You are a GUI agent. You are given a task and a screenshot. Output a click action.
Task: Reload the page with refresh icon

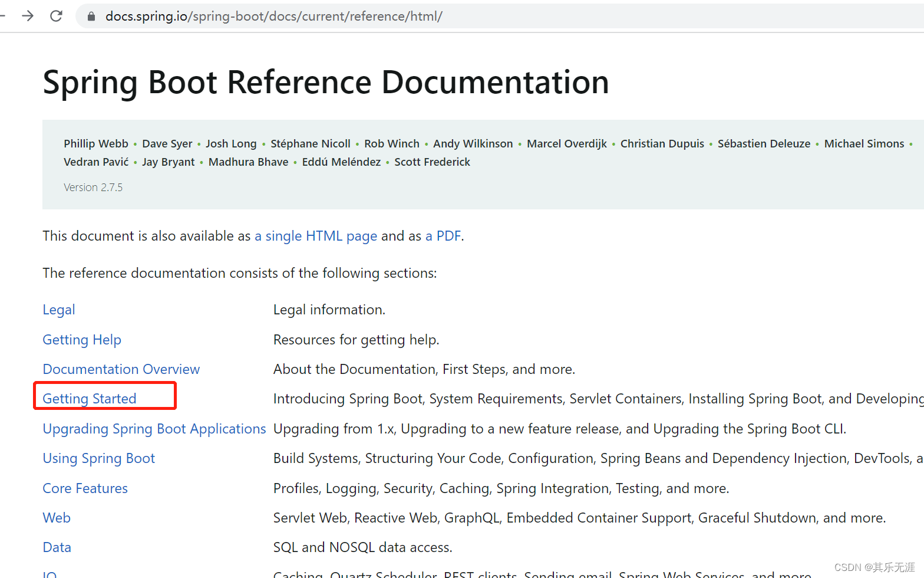tap(56, 16)
